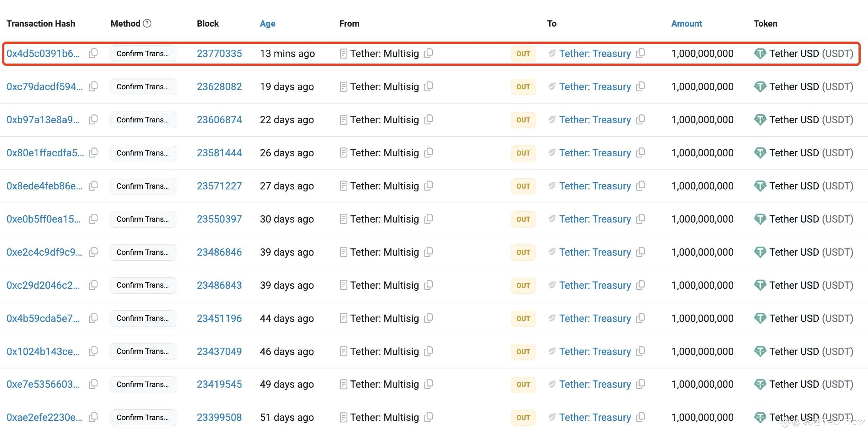
Task: Click the Method help question icon
Action: click(x=147, y=23)
